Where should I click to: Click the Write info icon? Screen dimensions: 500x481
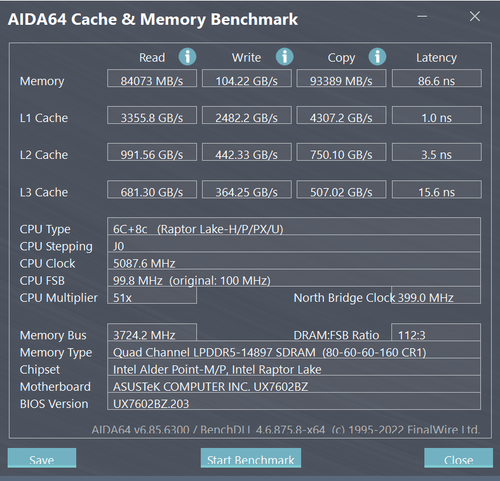pyautogui.click(x=284, y=57)
